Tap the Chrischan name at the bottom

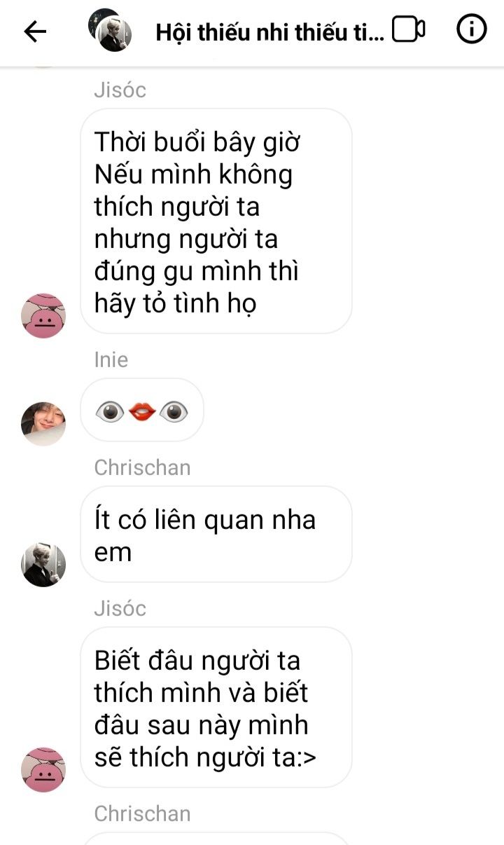[x=142, y=813]
